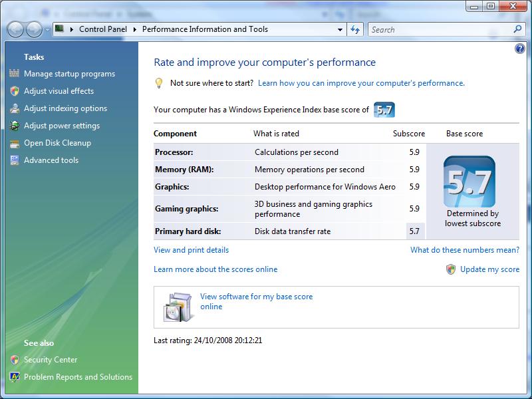Select Control Panel breadcrumb in address bar

(103, 29)
